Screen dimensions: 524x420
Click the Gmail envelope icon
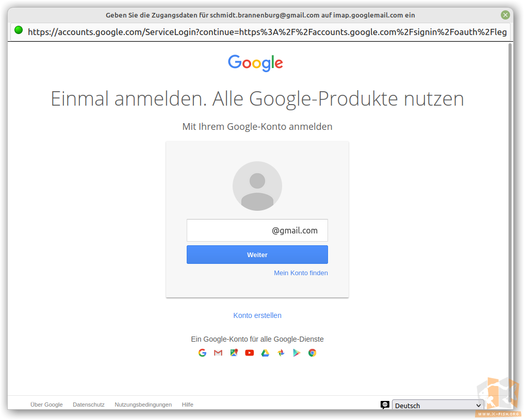218,353
